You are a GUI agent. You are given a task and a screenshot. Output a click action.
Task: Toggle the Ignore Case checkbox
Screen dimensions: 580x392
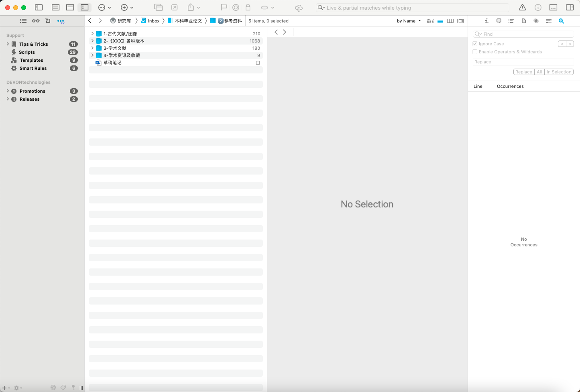point(475,44)
